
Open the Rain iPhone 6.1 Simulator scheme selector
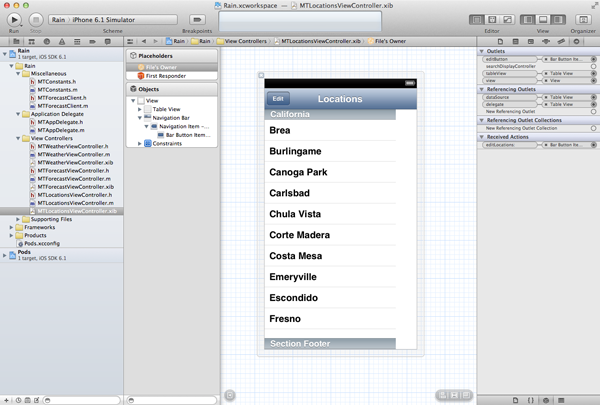tap(113, 20)
